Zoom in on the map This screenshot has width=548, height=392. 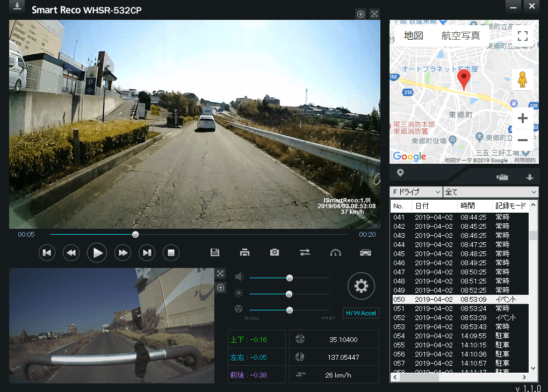pos(522,119)
